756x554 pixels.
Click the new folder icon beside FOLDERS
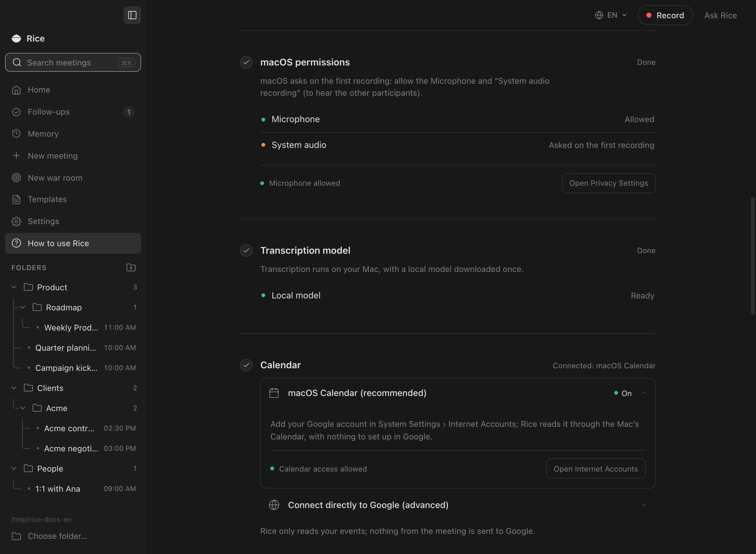click(x=131, y=268)
